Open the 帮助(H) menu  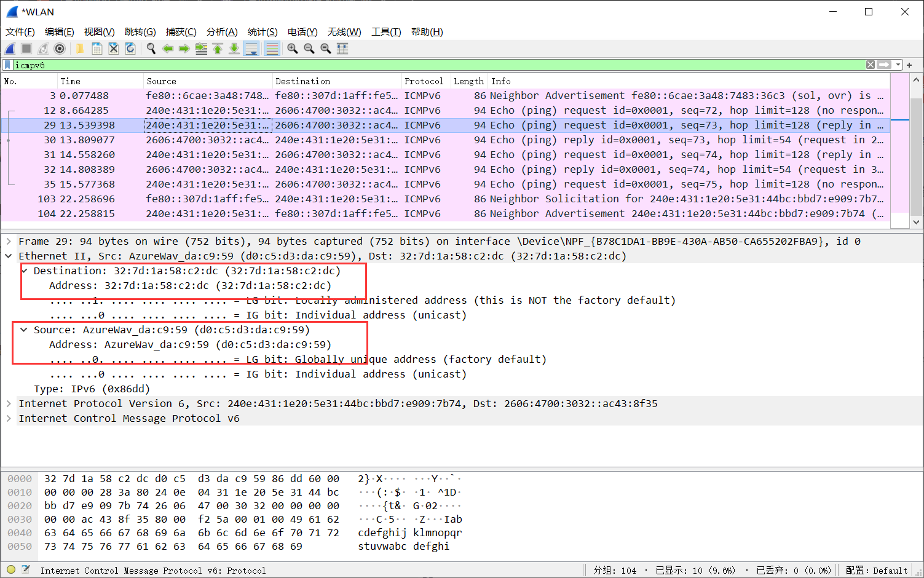pos(427,32)
